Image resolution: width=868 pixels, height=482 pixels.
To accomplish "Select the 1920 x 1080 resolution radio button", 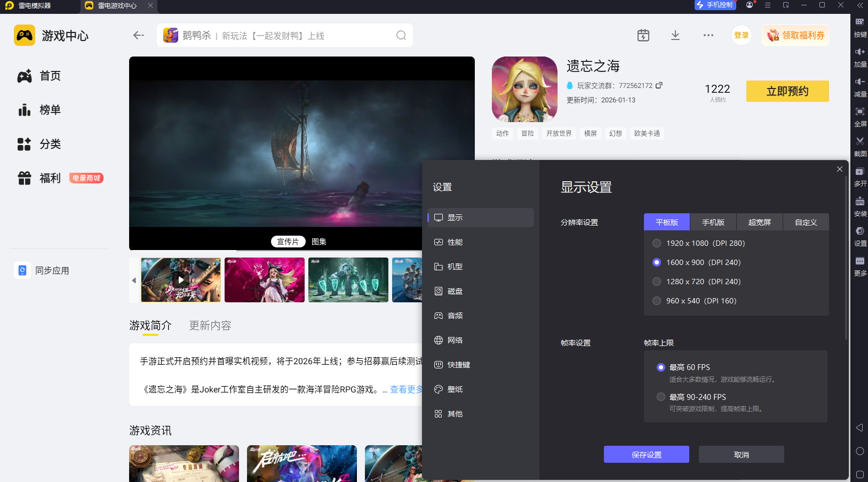I will [657, 243].
